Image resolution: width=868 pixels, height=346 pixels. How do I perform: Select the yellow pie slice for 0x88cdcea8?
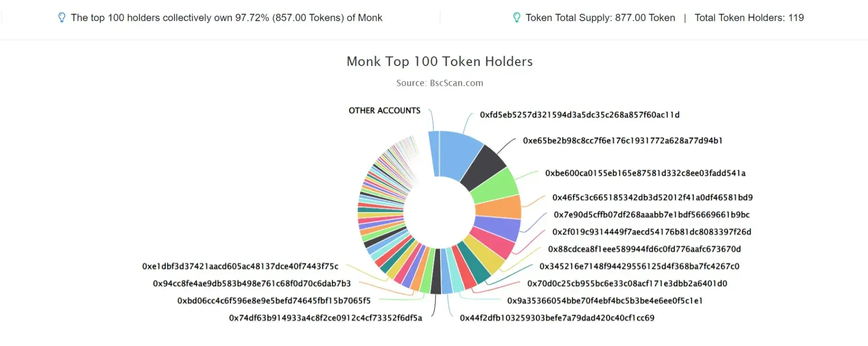[x=483, y=255]
